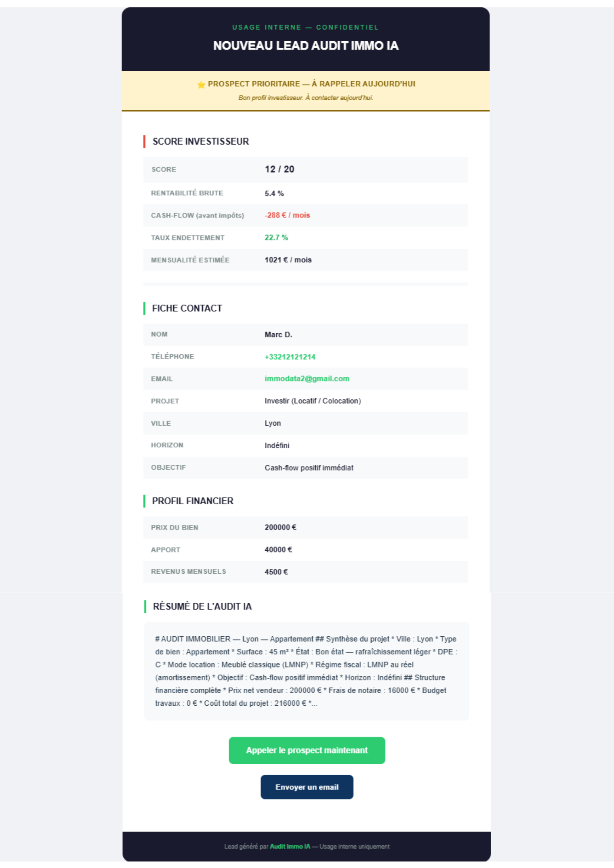Screen dimensions: 614x868
Task: Open email link immodata2@gmail.com
Action: (x=307, y=378)
